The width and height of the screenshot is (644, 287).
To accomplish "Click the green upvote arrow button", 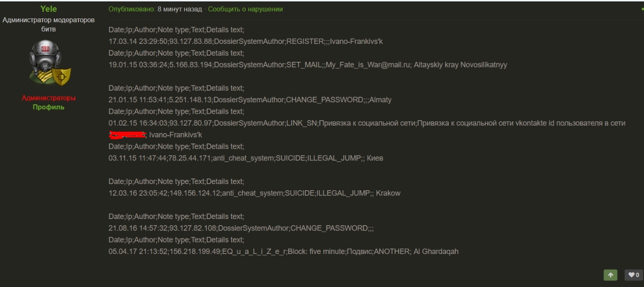I will [611, 275].
